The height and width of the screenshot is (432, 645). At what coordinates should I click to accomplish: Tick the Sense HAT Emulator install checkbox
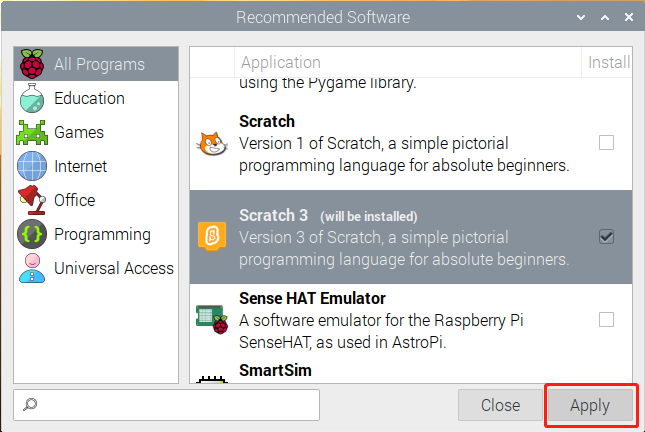coord(606,319)
